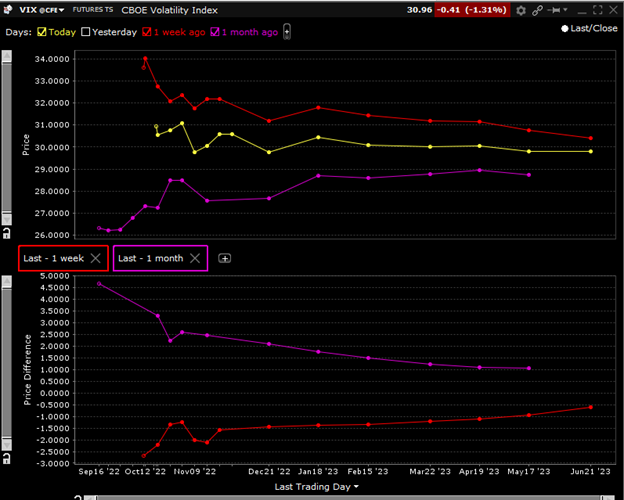The width and height of the screenshot is (624, 500).
Task: Uncheck the 1 month ago checkbox
Action: click(215, 32)
